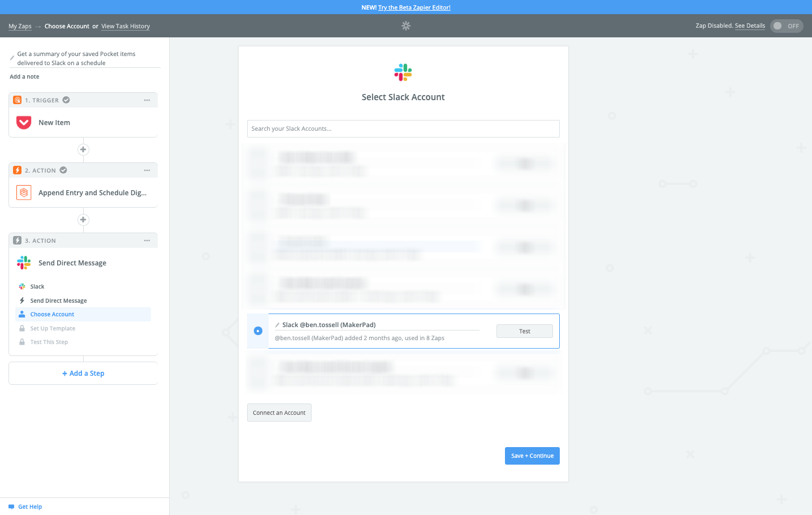Add a step between action 2 and action 3

tap(83, 220)
